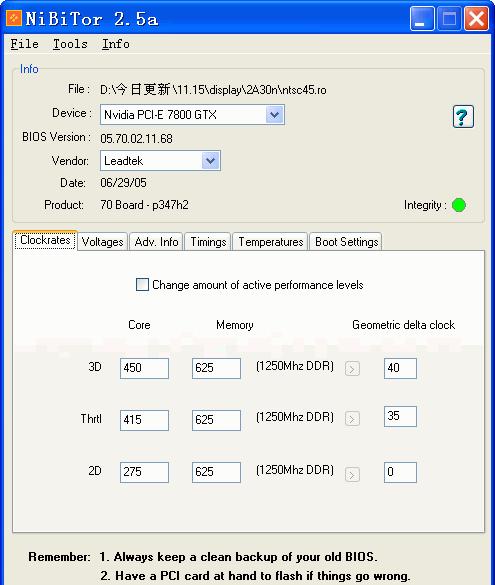Image resolution: width=495 pixels, height=585 pixels.
Task: Click the 2D core clock field 275
Action: pos(144,472)
